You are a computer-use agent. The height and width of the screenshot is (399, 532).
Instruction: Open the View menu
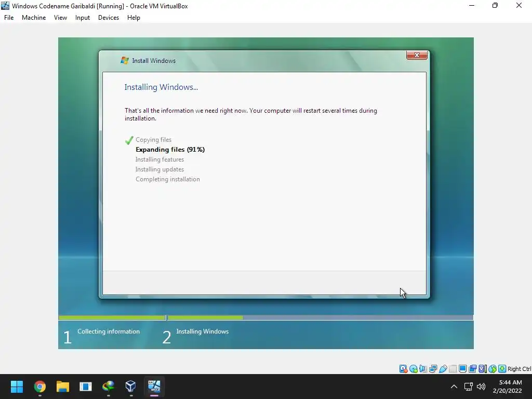60,18
